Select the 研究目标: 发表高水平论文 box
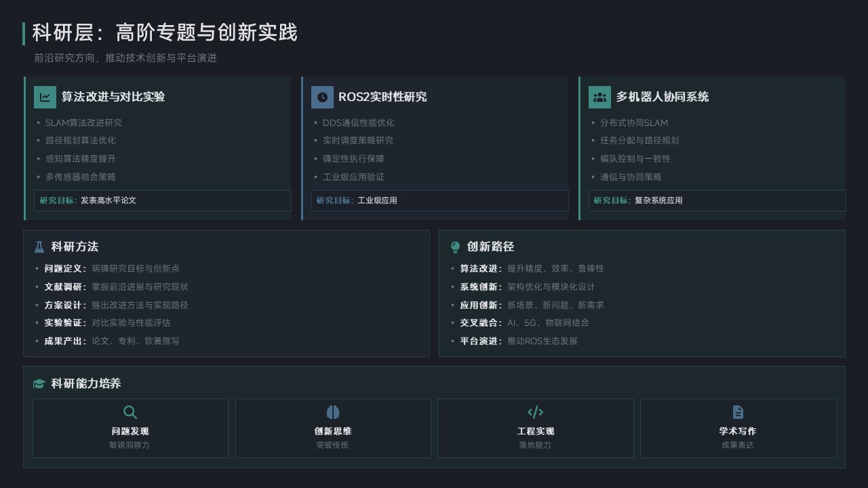 click(163, 201)
